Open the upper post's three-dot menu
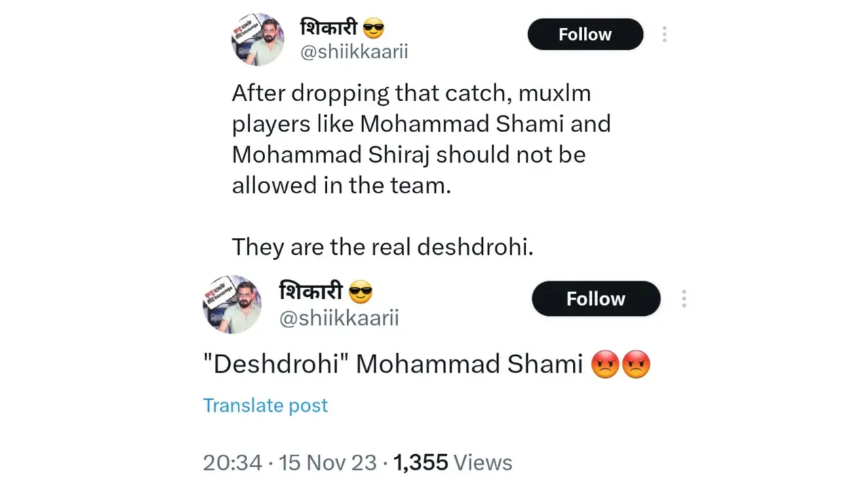 665,35
